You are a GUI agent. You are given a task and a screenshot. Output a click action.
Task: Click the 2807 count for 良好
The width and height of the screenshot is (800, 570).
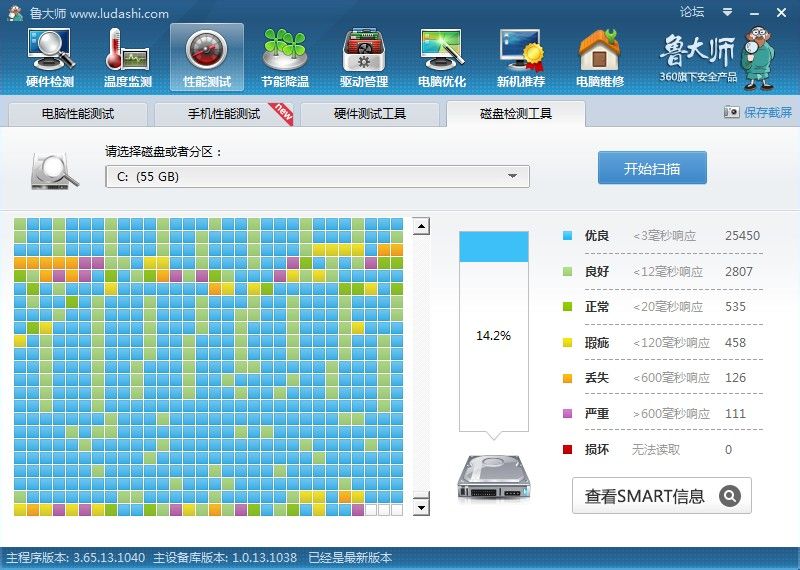(739, 271)
